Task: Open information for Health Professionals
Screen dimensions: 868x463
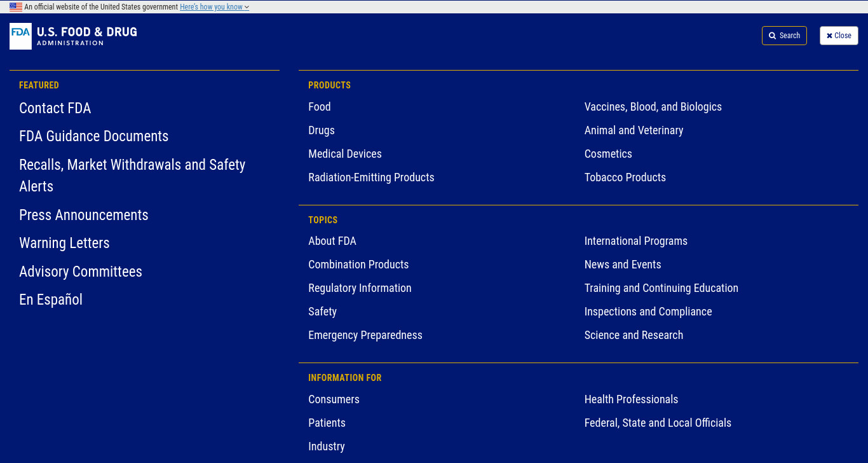Action: pos(632,399)
